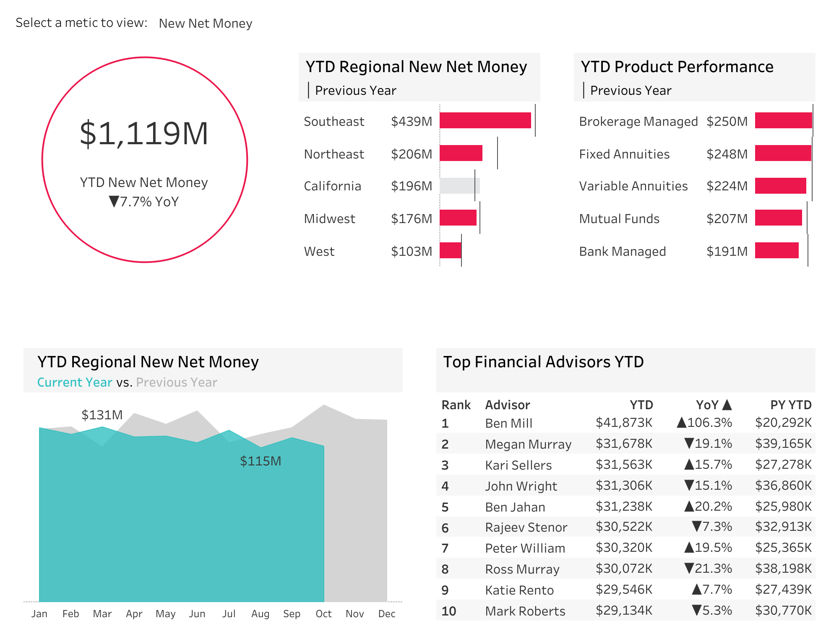Select the Southeast region bar
The width and height of the screenshot is (839, 644).
pos(485,120)
